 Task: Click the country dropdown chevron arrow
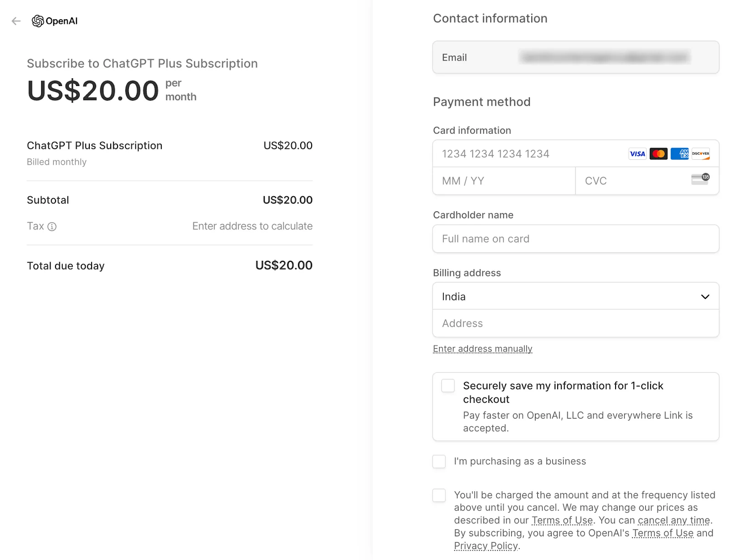[705, 297]
